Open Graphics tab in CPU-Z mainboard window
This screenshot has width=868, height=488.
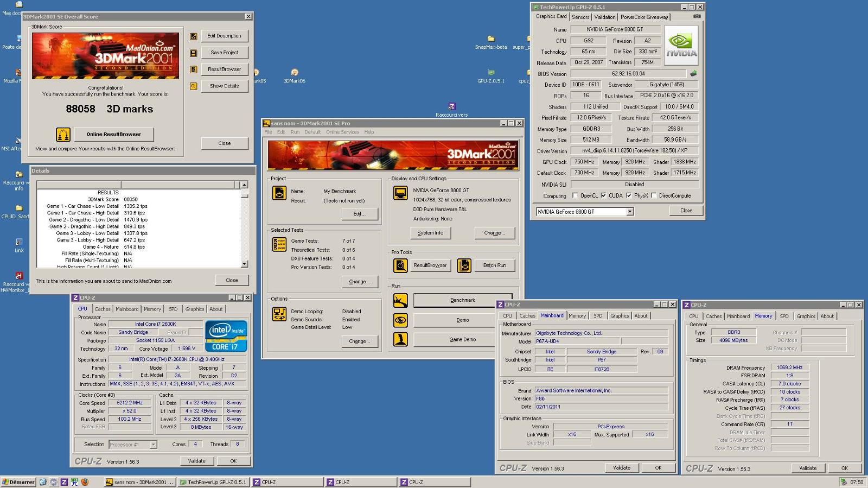click(620, 315)
